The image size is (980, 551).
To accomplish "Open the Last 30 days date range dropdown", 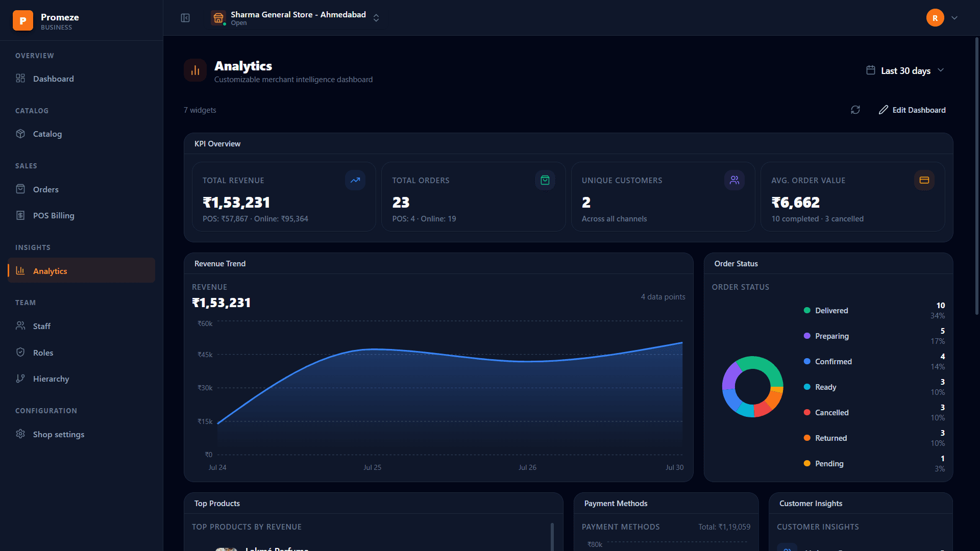I will point(905,70).
